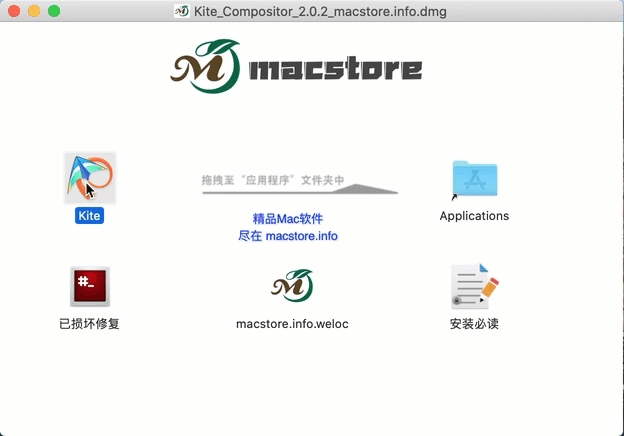Click the Kite_Compositor_2.0.2_macstore.info.dmg window title
This screenshot has height=436, width=624.
click(320, 12)
